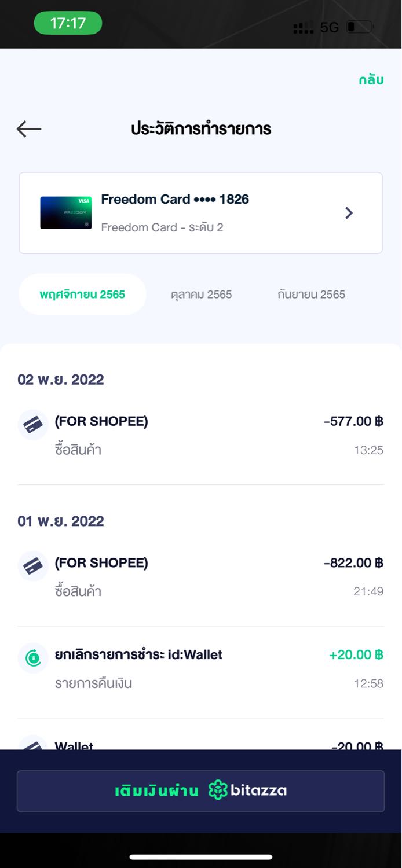Switch to the ตุลาคม 2565 tab
The image size is (402, 868).
[x=201, y=295]
